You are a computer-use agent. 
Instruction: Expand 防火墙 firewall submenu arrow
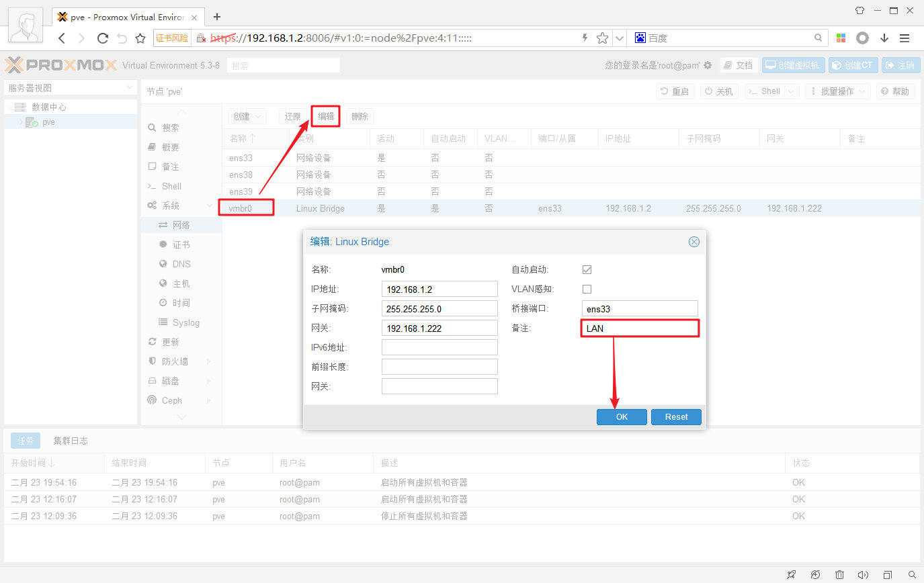(209, 361)
